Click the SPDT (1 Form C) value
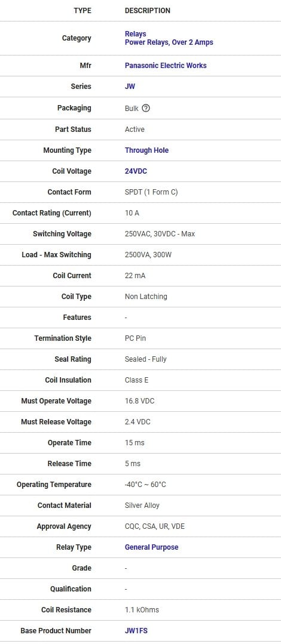The width and height of the screenshot is (281, 644). (151, 192)
